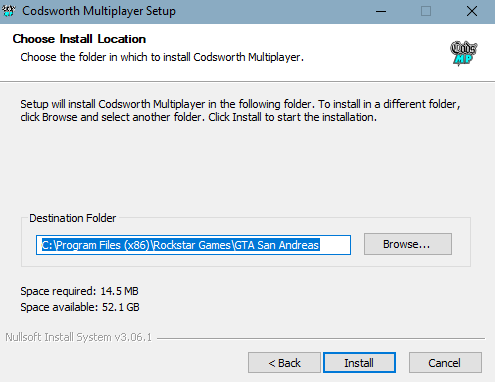495x382 pixels.
Task: Click the 'Setup will install Codsworth Multiplayer' paragraph
Action: coord(240,111)
